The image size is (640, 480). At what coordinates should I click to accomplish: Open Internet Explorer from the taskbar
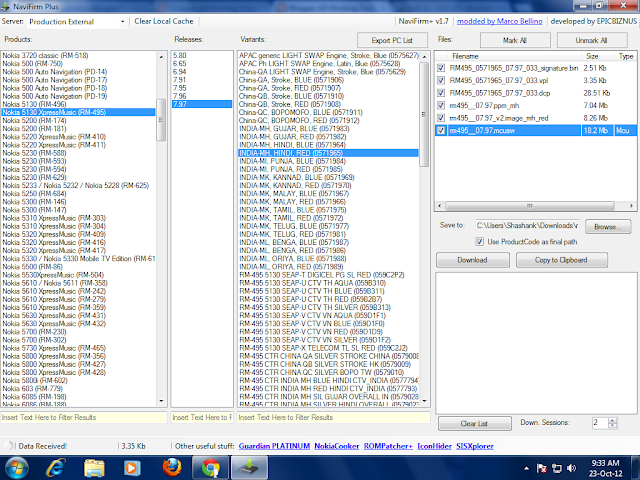56,468
